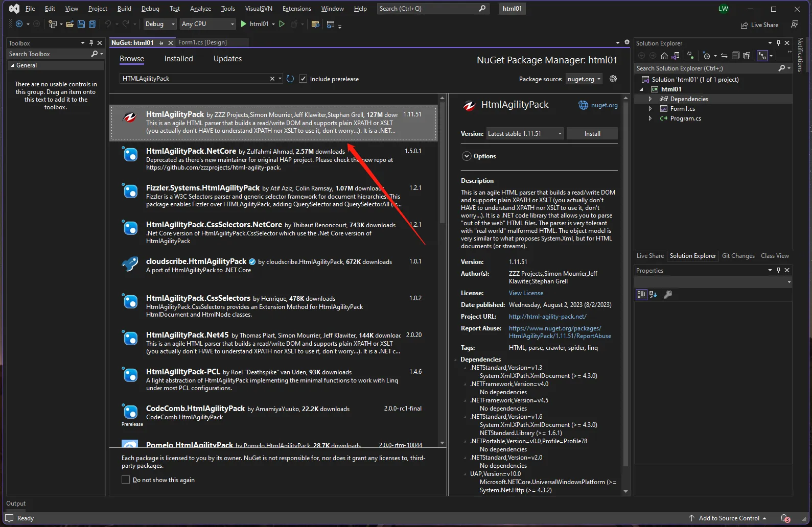Image resolution: width=812 pixels, height=527 pixels.
Task: Click Show All Files icon in Solution Explorer
Action: (747, 56)
